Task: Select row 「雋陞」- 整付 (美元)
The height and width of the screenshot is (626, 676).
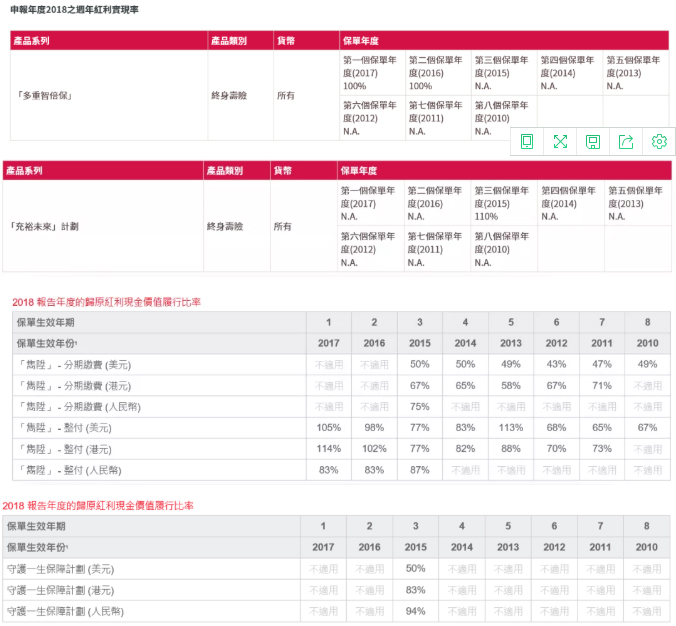Action: pos(341,428)
